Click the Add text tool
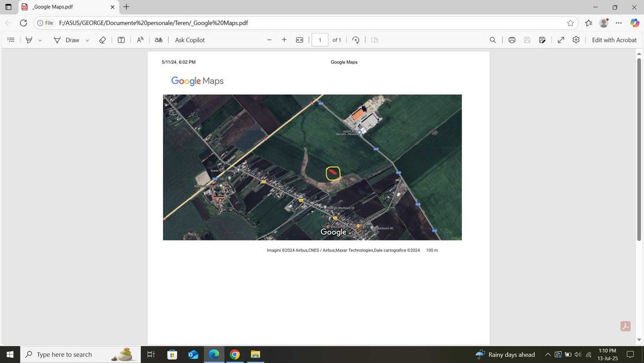644x363 pixels. pyautogui.click(x=121, y=40)
